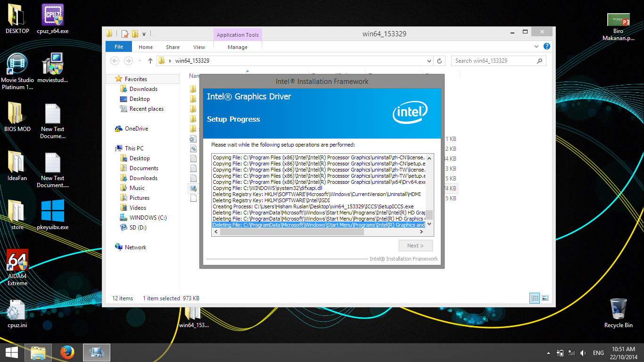
Task: Select WINDOWS (C:) drive
Action: (148, 218)
